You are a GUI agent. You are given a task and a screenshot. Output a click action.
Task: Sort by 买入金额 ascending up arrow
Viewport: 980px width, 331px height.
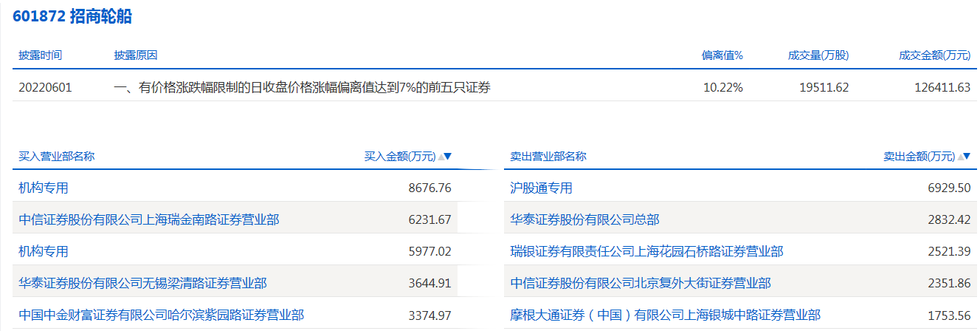[441, 157]
